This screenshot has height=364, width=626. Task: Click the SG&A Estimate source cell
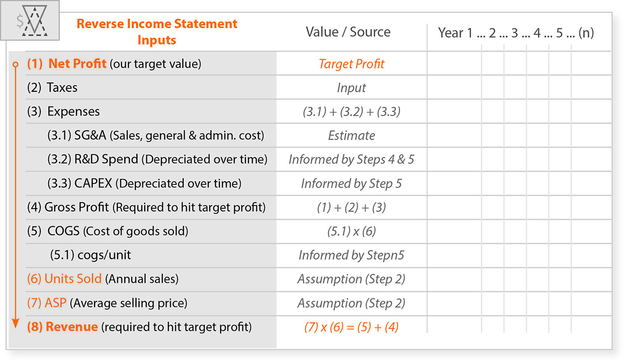[x=351, y=136]
